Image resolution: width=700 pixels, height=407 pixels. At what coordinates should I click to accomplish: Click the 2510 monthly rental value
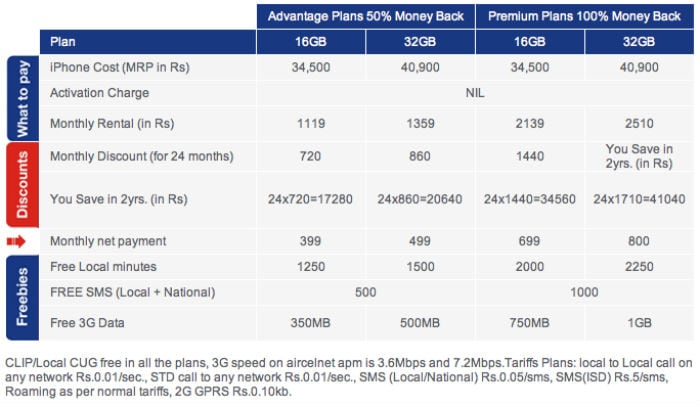(639, 124)
